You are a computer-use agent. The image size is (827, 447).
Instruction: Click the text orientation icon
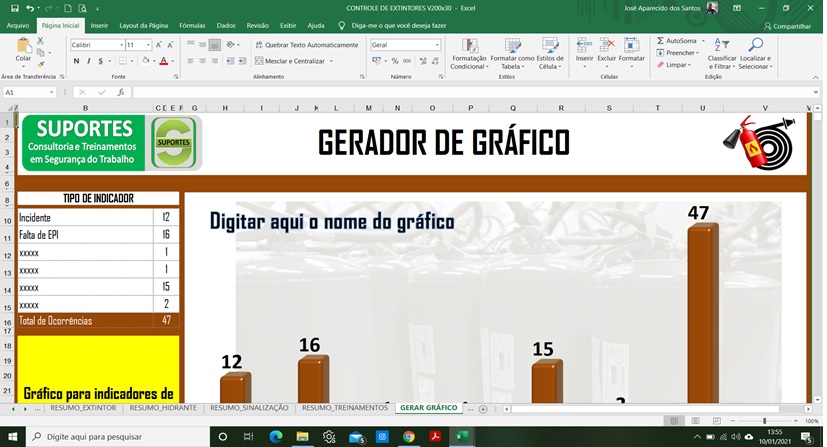tap(230, 45)
